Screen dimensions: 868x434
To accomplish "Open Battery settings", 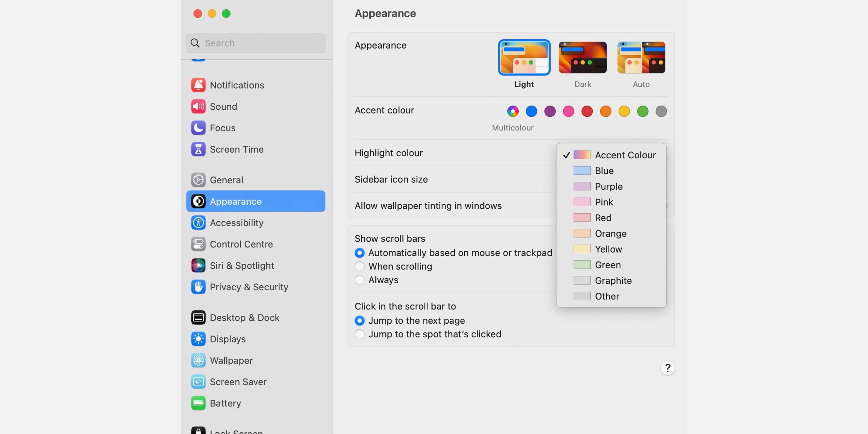I will pyautogui.click(x=225, y=403).
